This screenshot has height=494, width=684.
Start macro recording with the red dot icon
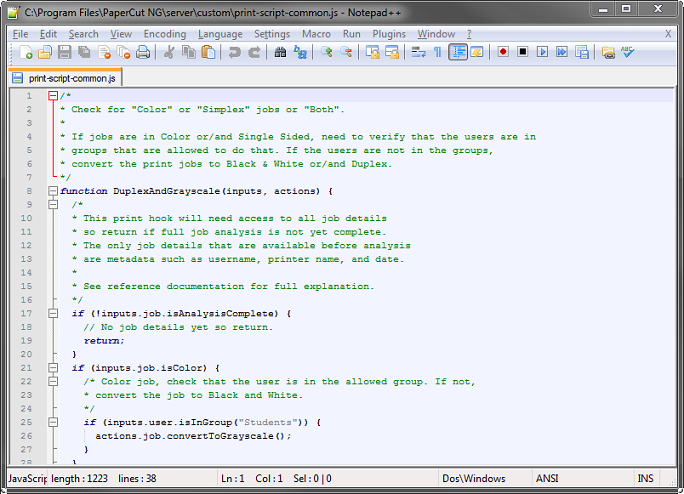(503, 52)
